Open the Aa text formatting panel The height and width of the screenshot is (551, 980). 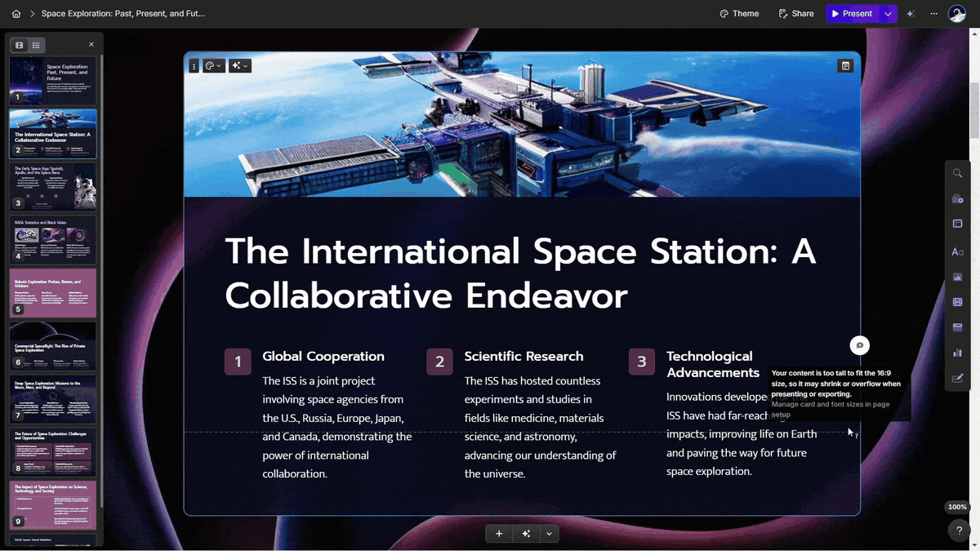[x=957, y=252]
